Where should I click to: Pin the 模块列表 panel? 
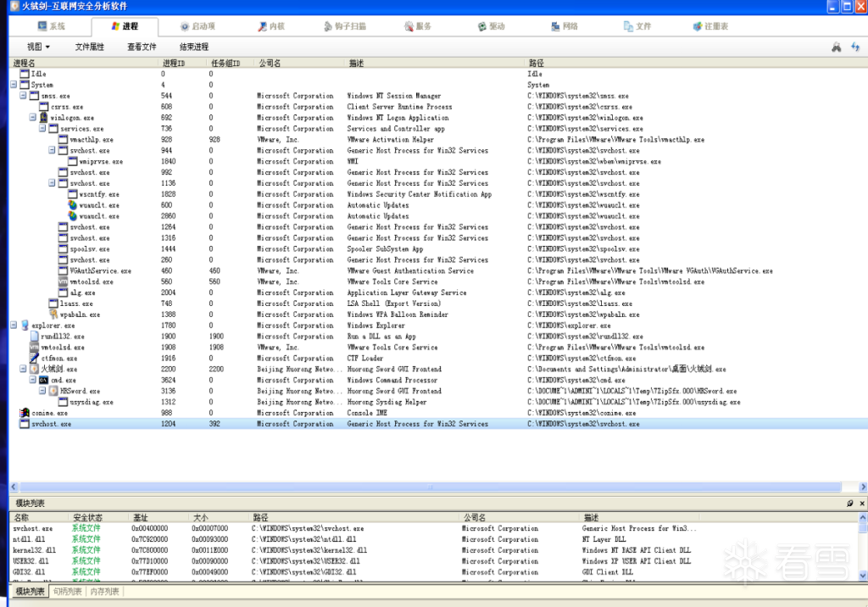coord(849,504)
